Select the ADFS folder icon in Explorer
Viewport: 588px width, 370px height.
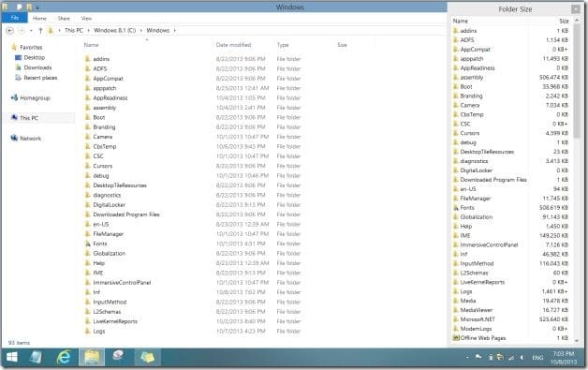(x=87, y=68)
